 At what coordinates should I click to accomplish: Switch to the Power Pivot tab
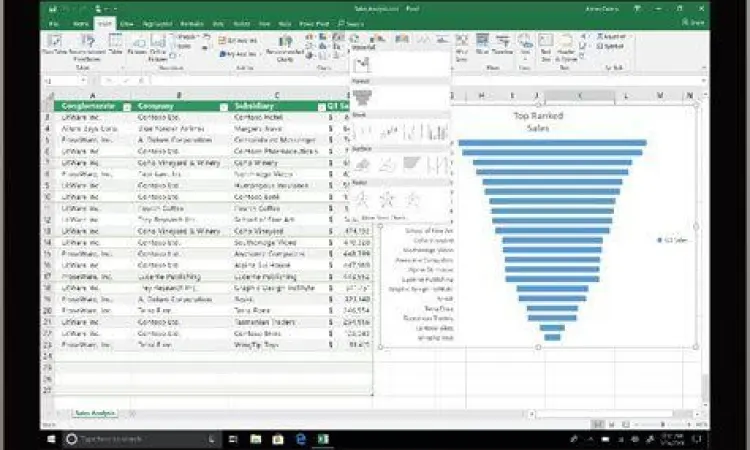tap(314, 23)
